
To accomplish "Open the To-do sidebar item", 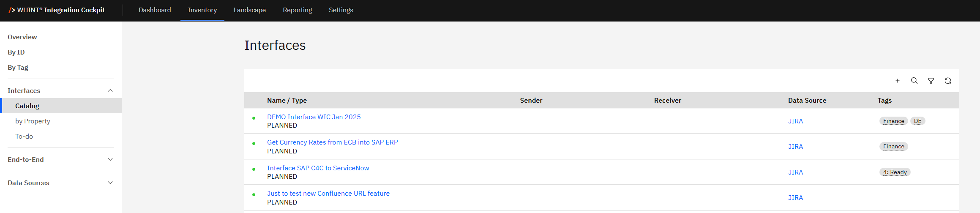I will (x=24, y=136).
